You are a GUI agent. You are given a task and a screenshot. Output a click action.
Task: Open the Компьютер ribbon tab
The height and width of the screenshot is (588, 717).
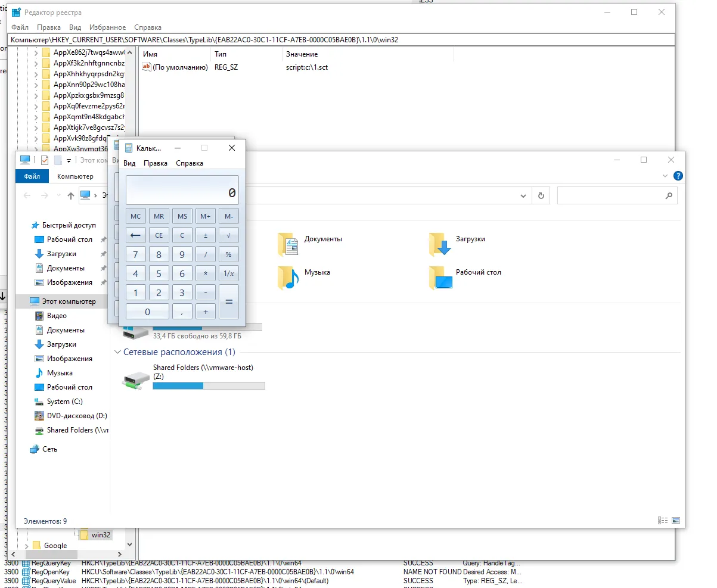point(75,176)
